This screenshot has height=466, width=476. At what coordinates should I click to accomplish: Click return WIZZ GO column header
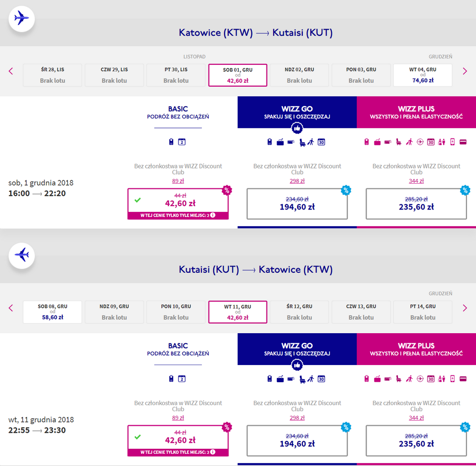(x=297, y=349)
